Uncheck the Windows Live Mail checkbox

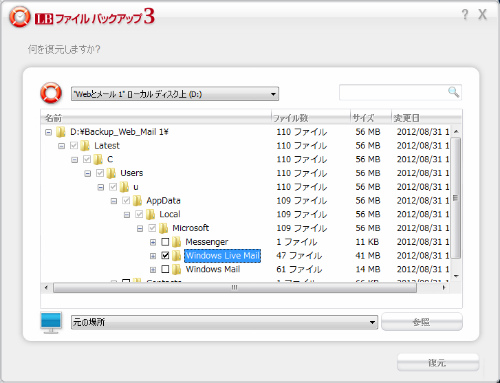(x=165, y=256)
